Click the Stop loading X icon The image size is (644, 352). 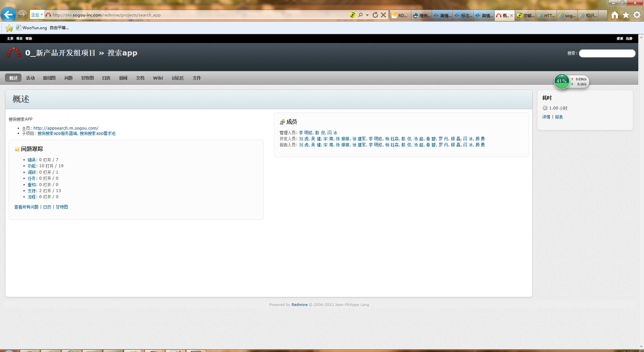pyautogui.click(x=383, y=15)
